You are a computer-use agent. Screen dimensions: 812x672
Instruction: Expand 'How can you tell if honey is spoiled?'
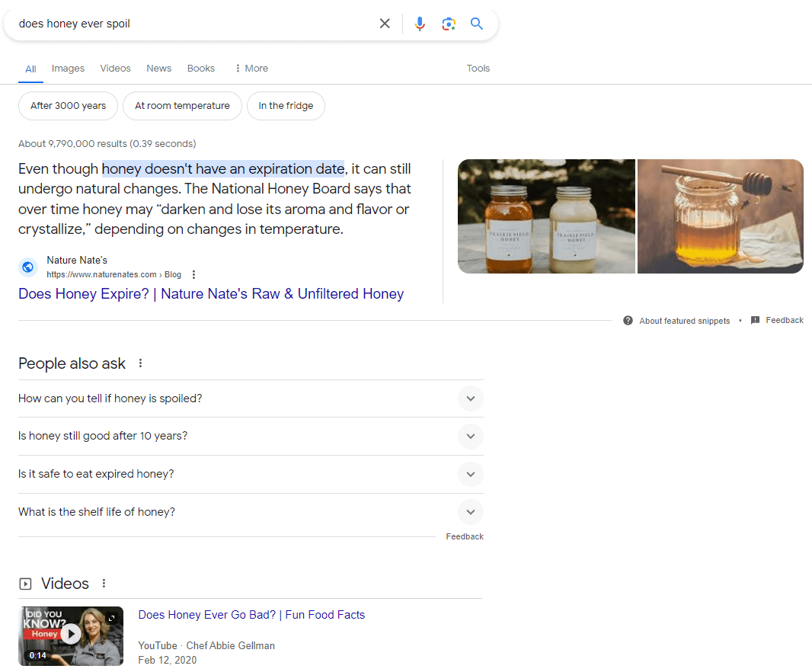[470, 398]
